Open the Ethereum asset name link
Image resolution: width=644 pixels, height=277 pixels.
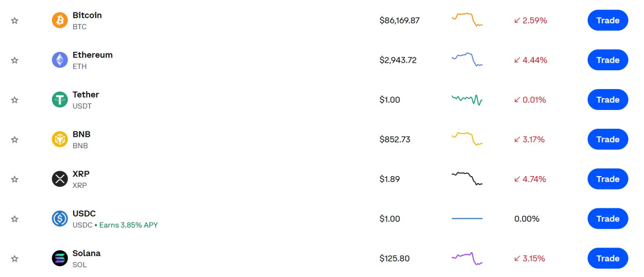(x=92, y=55)
